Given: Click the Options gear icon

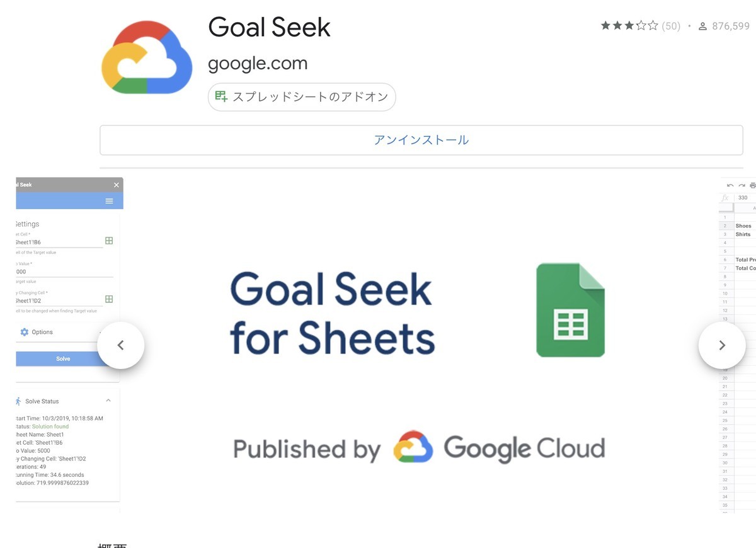Looking at the screenshot, I should click(25, 332).
